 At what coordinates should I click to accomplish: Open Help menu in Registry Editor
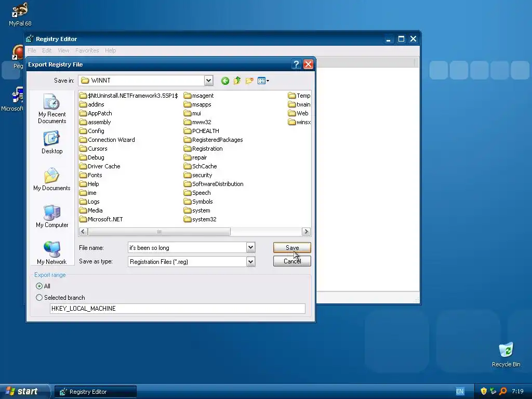110,50
